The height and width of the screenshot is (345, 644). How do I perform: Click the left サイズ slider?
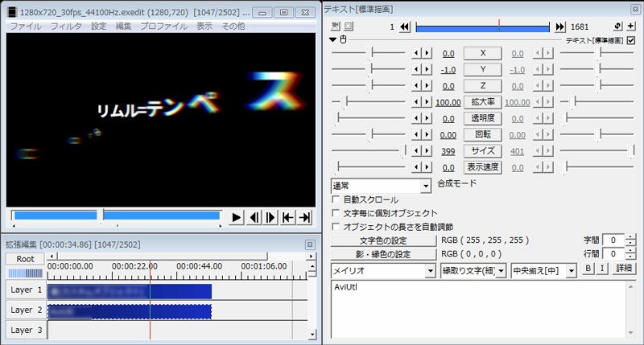click(369, 150)
